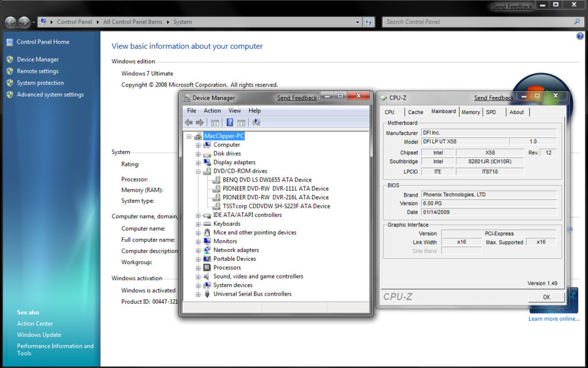Click the Forward arrow in Device Manager toolbar
This screenshot has height=368, width=588.
click(x=200, y=122)
